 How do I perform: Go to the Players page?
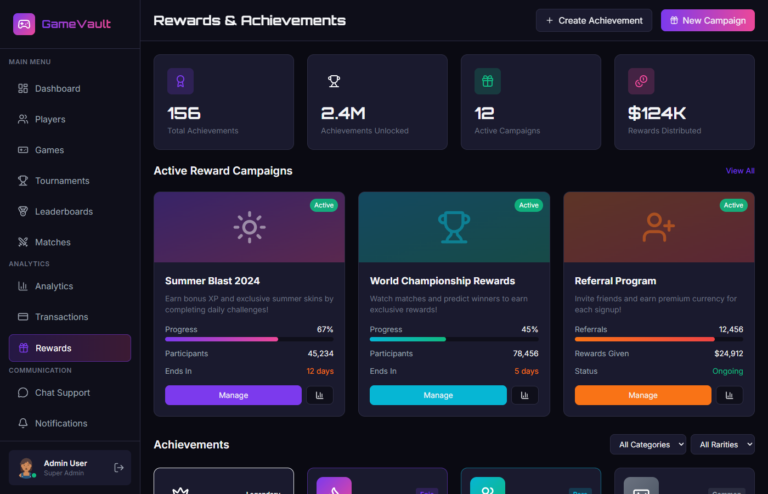point(70,119)
